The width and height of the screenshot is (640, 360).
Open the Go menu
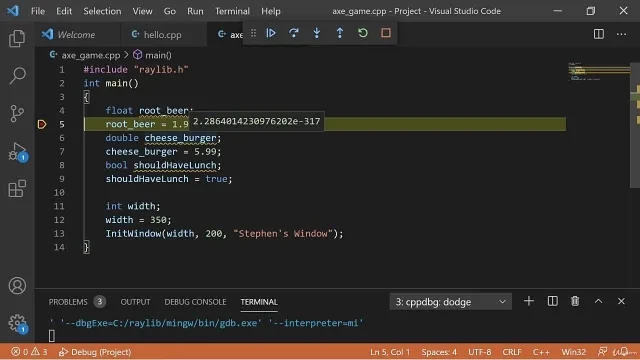click(169, 11)
